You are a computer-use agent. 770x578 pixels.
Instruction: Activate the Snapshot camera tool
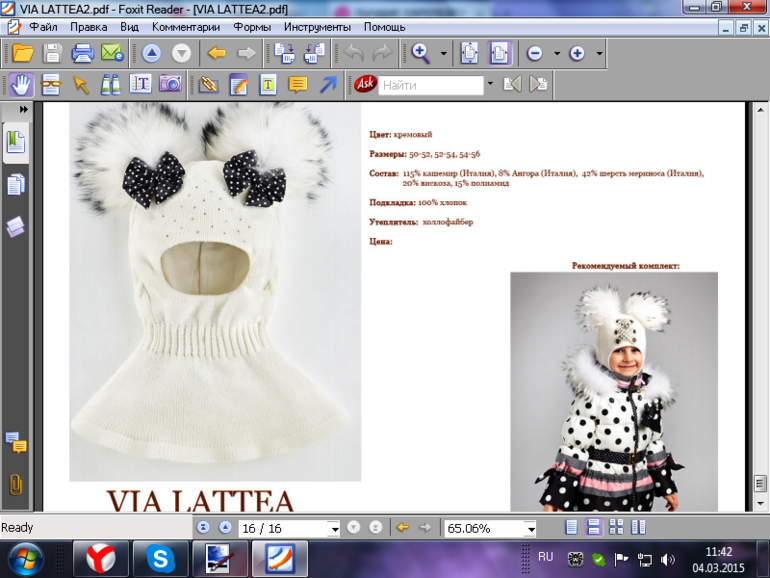click(x=171, y=85)
